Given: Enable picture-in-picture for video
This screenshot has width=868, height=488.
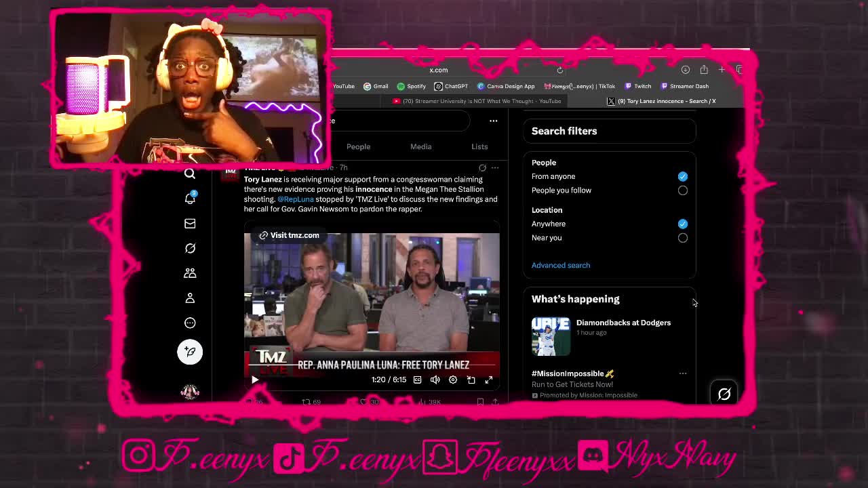Looking at the screenshot, I should click(471, 380).
